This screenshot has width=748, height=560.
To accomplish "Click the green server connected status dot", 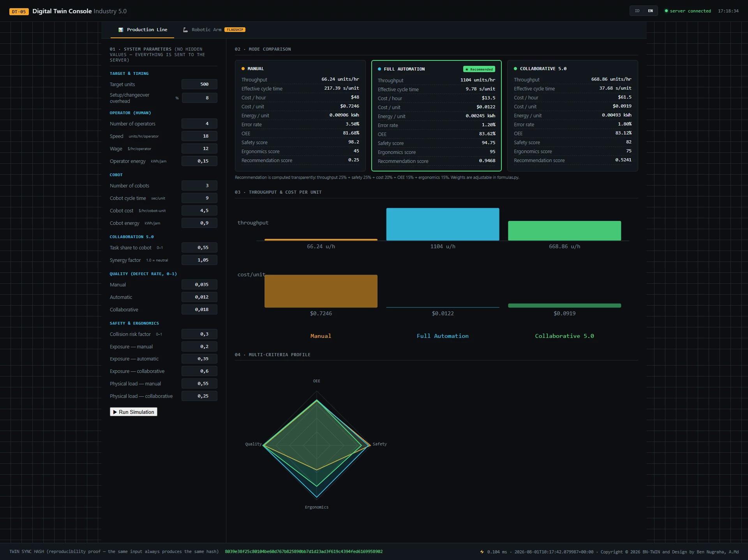I will [666, 11].
